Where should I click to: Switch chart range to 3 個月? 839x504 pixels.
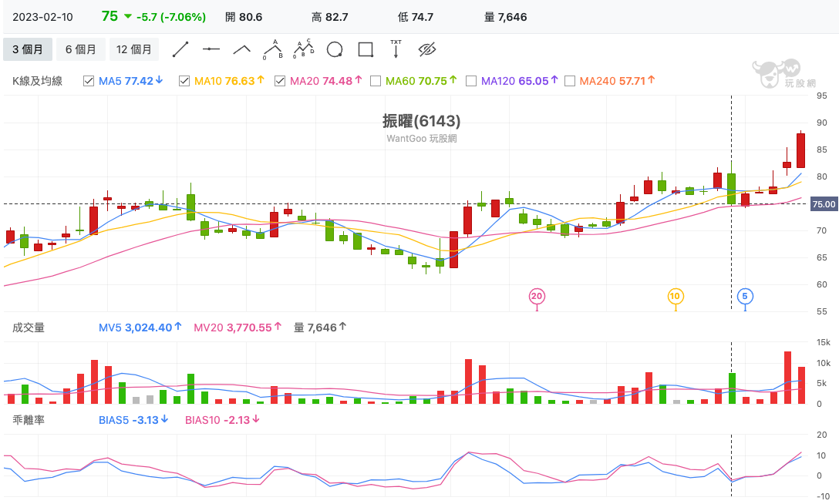point(28,49)
